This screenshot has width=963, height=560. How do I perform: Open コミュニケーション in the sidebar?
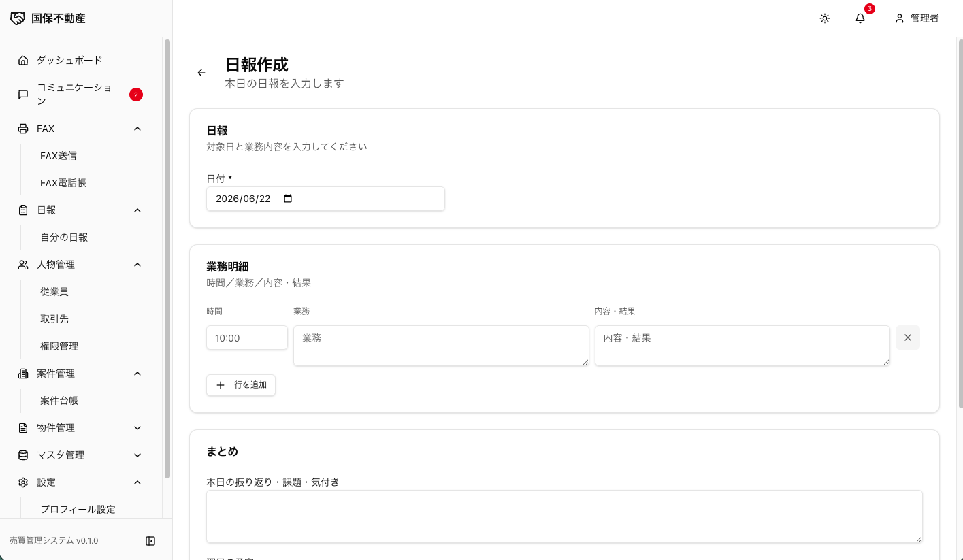point(80,94)
